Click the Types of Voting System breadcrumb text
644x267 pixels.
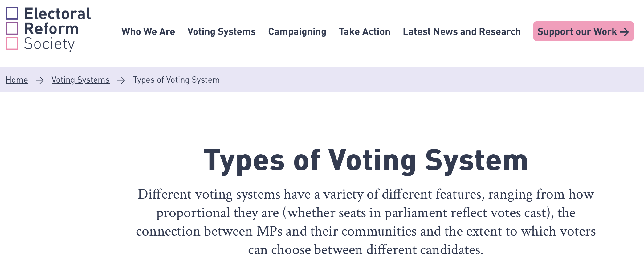pos(176,80)
